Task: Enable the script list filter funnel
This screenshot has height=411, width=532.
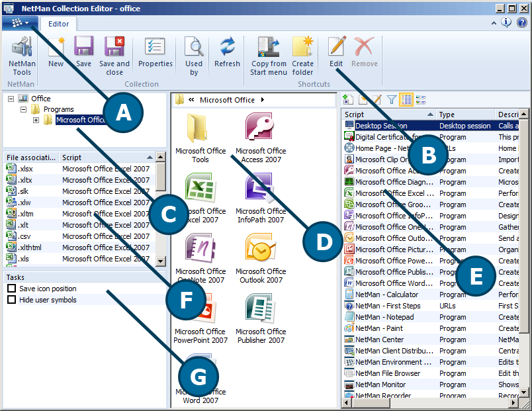Action: pyautogui.click(x=391, y=100)
